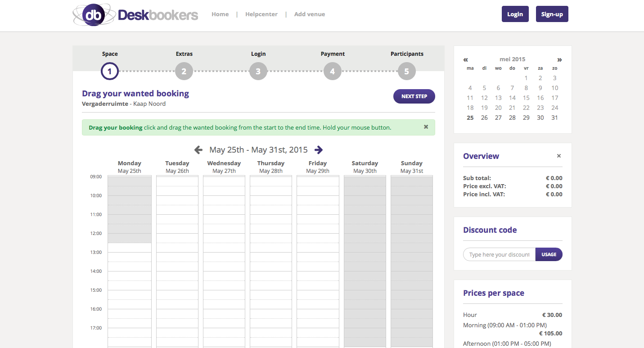644x348 pixels.
Task: Dismiss the green drag-booking instruction banner
Action: point(426,127)
